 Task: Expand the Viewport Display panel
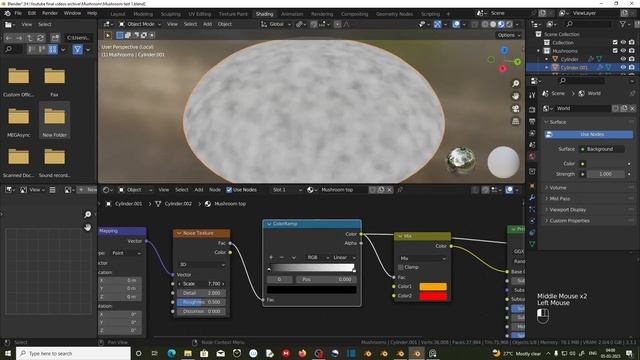pos(567,210)
